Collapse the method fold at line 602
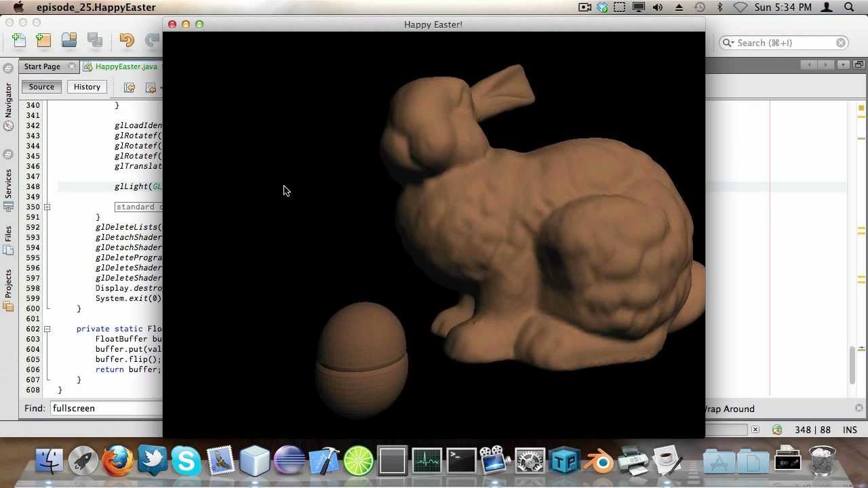Screen dimensions: 868x488 pos(47,329)
